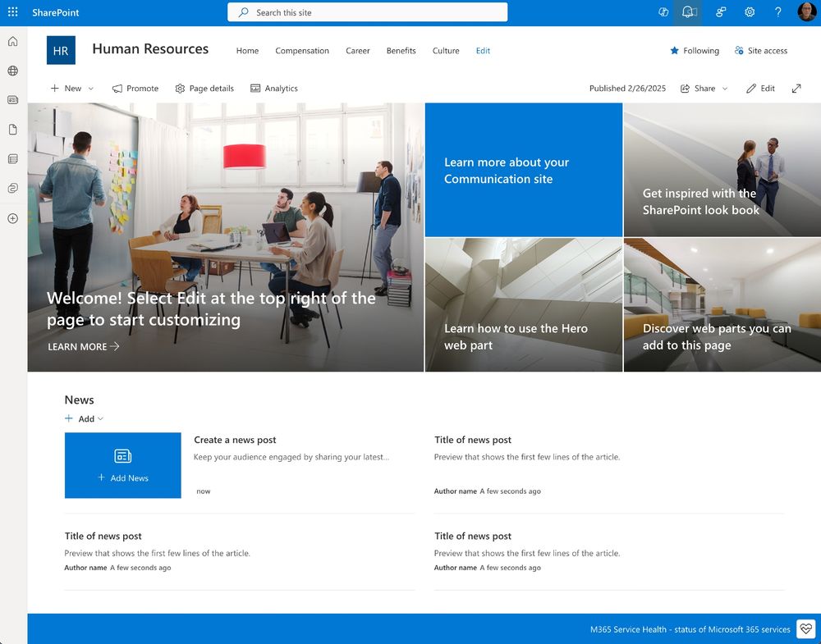This screenshot has height=644, width=821.
Task: Open Page details
Action: tap(204, 89)
